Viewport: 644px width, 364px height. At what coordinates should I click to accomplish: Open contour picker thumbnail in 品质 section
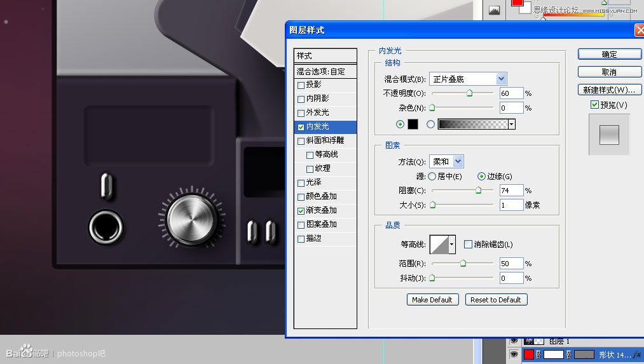click(x=439, y=245)
